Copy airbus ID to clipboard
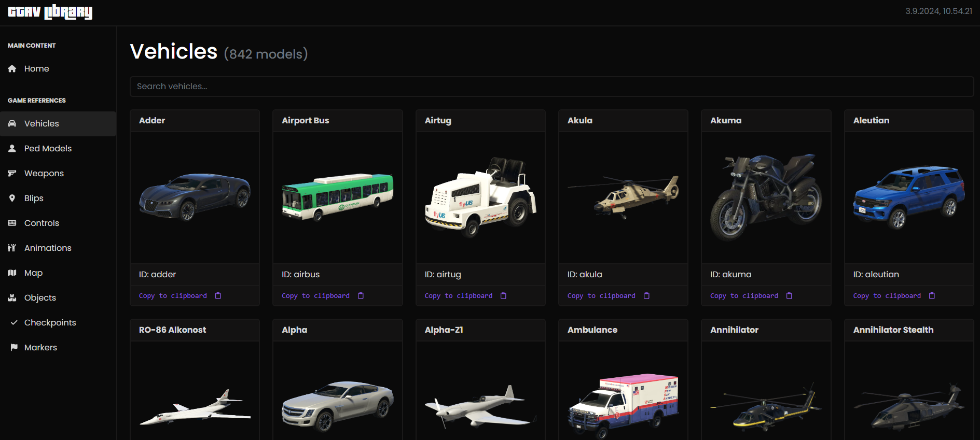 pos(323,295)
